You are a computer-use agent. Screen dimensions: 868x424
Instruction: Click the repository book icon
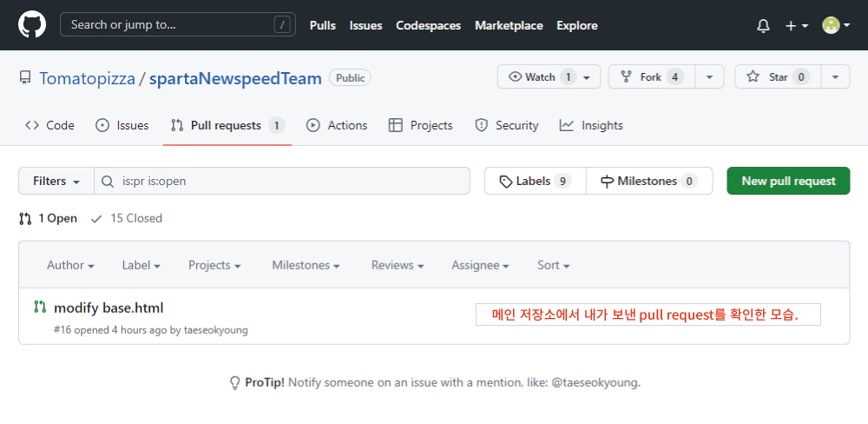[x=25, y=78]
